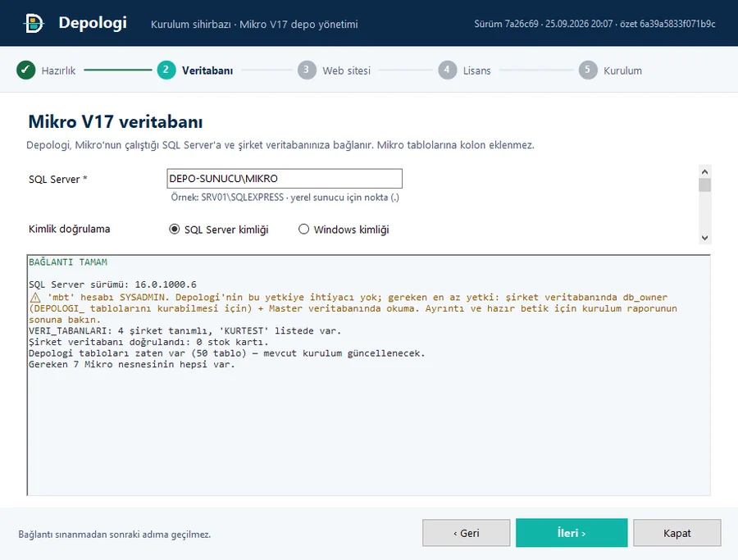Viewport: 738px width, 560px height.
Task: Click the step 3 Web sitesi circle
Action: click(307, 71)
